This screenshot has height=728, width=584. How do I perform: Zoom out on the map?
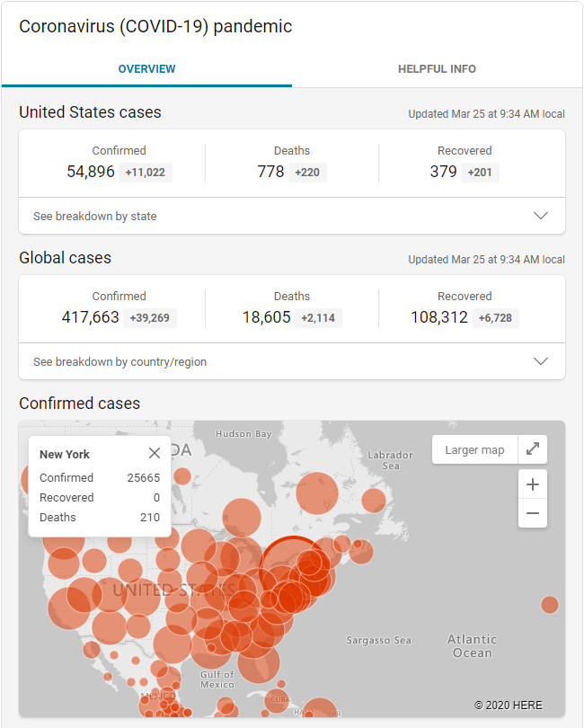tap(533, 513)
